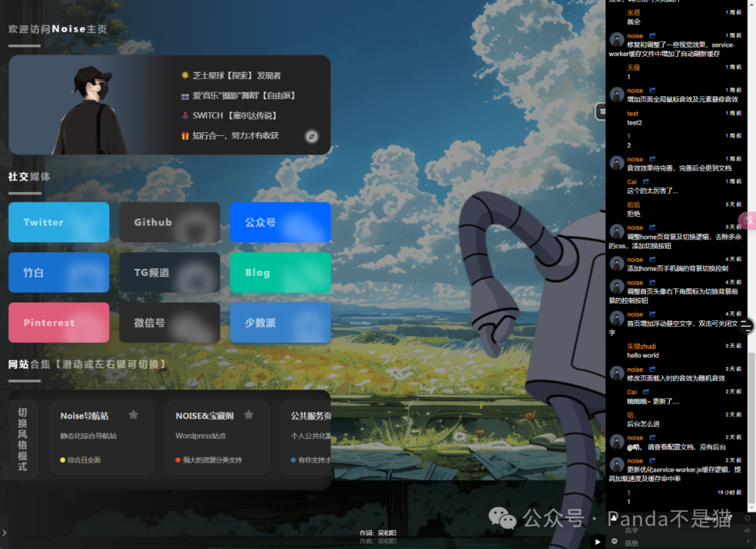Click noise avatar beside 修改页面载入时 comment
Viewport: 756px width, 549px height.
617,373
